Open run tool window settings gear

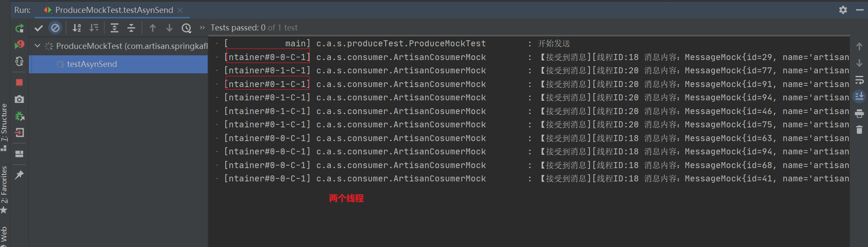click(x=843, y=10)
